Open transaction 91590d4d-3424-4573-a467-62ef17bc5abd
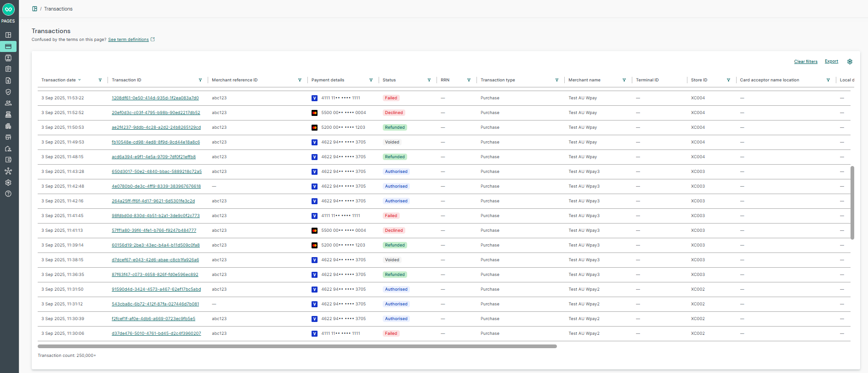This screenshot has height=373, width=868. [x=156, y=289]
